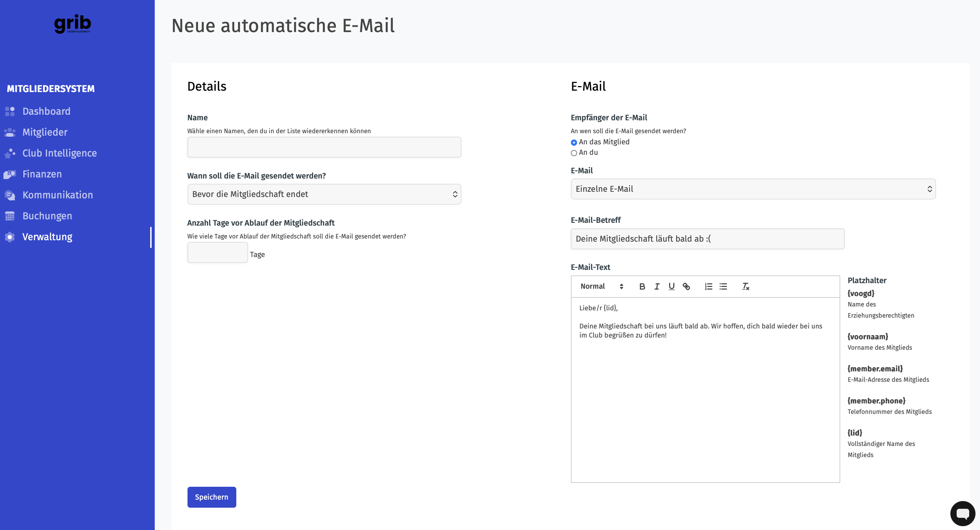Clear text formatting in the editor
This screenshot has width=980, height=530.
pos(745,286)
